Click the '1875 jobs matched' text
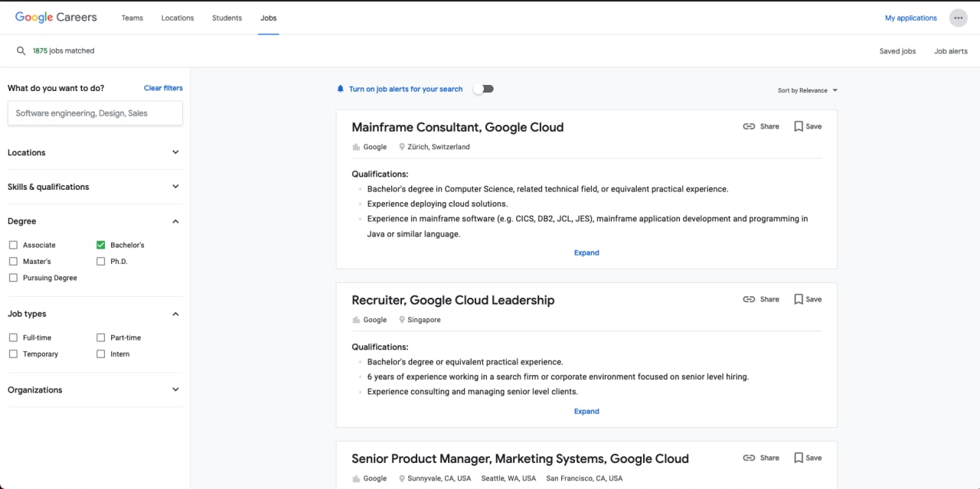980x489 pixels. 64,51
